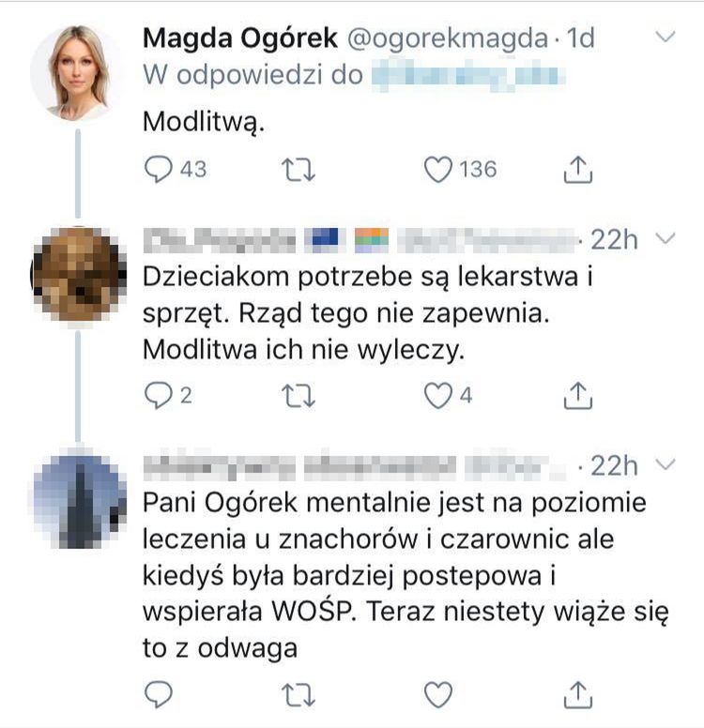Open options chevron on 'Dzieciakom potrzebe' tweet

pyautogui.click(x=665, y=239)
